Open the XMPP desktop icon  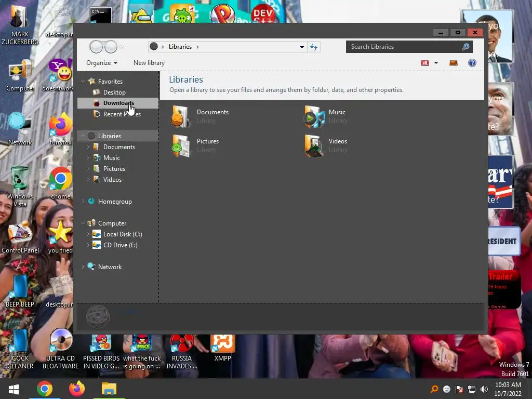pyautogui.click(x=222, y=348)
